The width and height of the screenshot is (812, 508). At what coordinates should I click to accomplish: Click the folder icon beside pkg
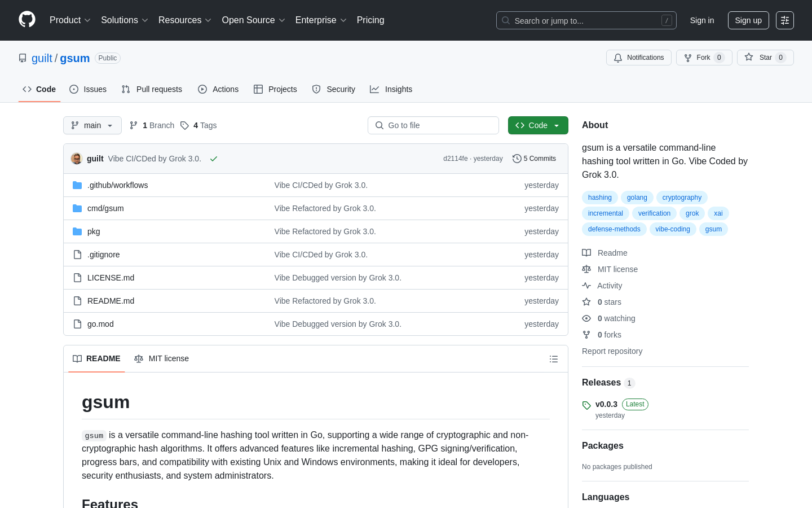tap(77, 231)
